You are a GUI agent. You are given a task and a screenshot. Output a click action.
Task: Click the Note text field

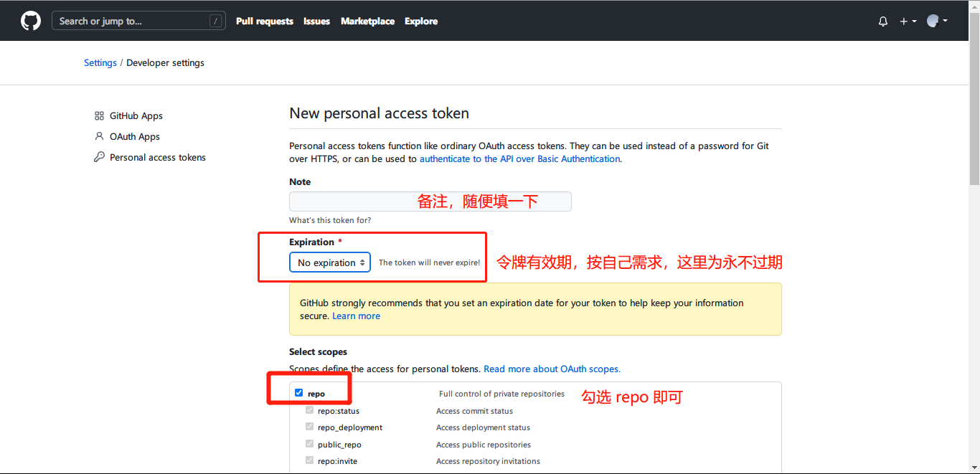pos(430,202)
